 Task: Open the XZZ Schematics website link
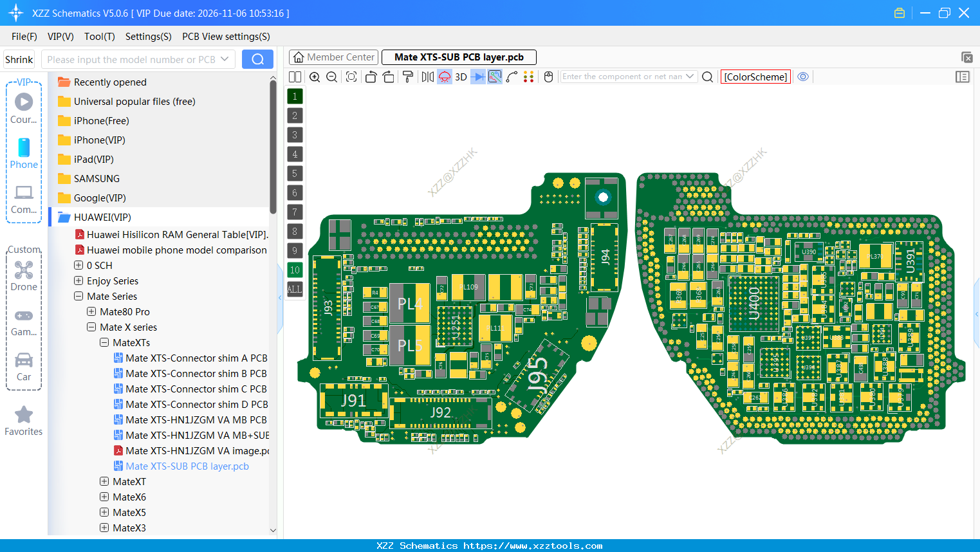point(490,546)
